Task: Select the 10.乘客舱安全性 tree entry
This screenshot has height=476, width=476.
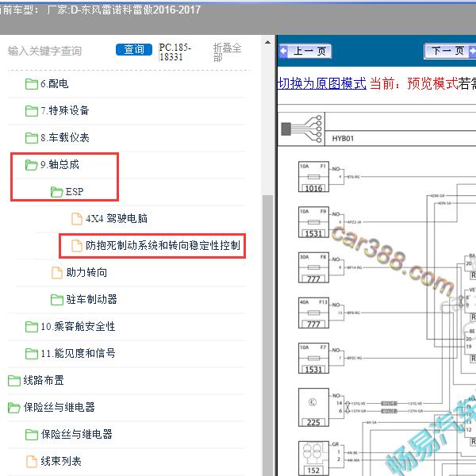Action: coord(78,327)
